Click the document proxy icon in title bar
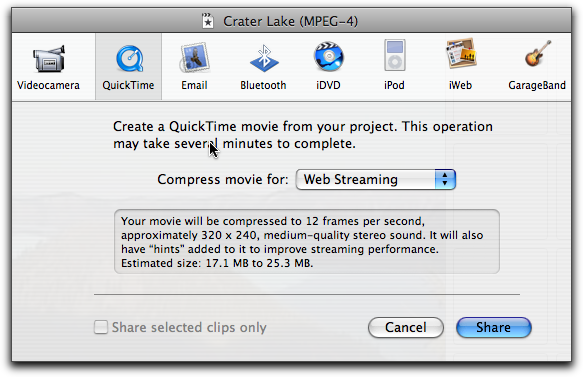This screenshot has width=583, height=377. click(208, 21)
